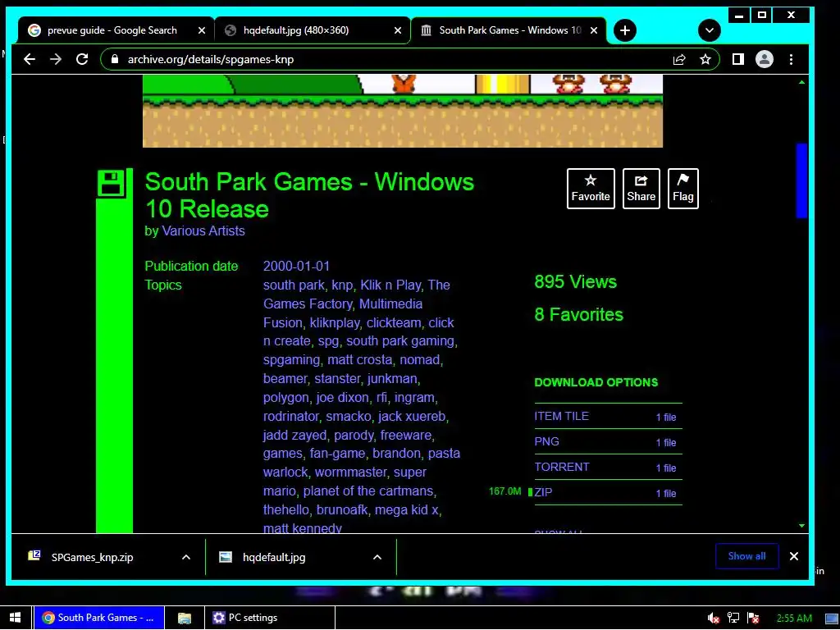Open the matt crosta topic link
The height and width of the screenshot is (630, 840).
(359, 359)
